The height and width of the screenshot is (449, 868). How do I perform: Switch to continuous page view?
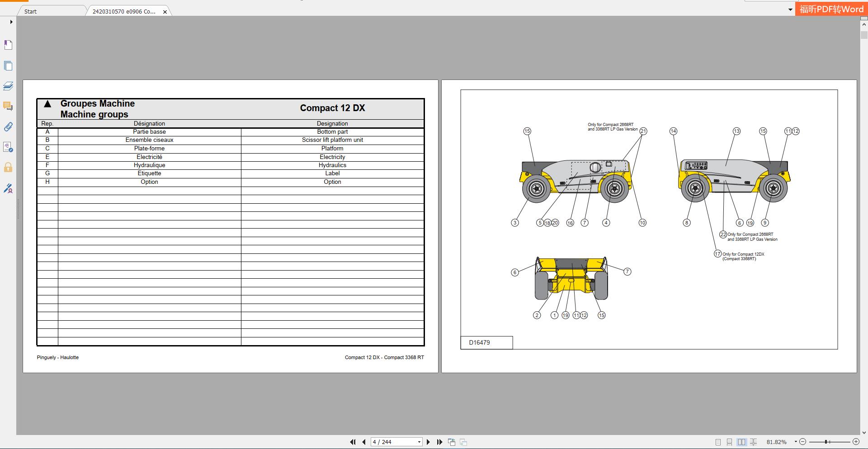point(729,442)
